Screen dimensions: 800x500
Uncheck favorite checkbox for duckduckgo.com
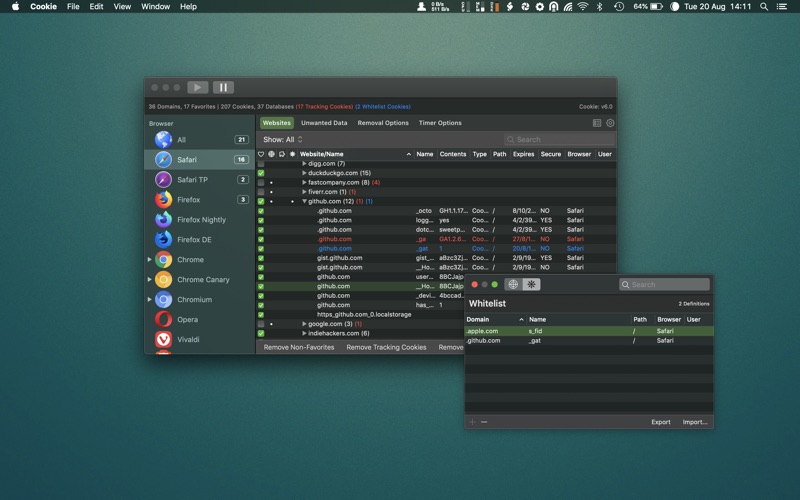tap(261, 173)
